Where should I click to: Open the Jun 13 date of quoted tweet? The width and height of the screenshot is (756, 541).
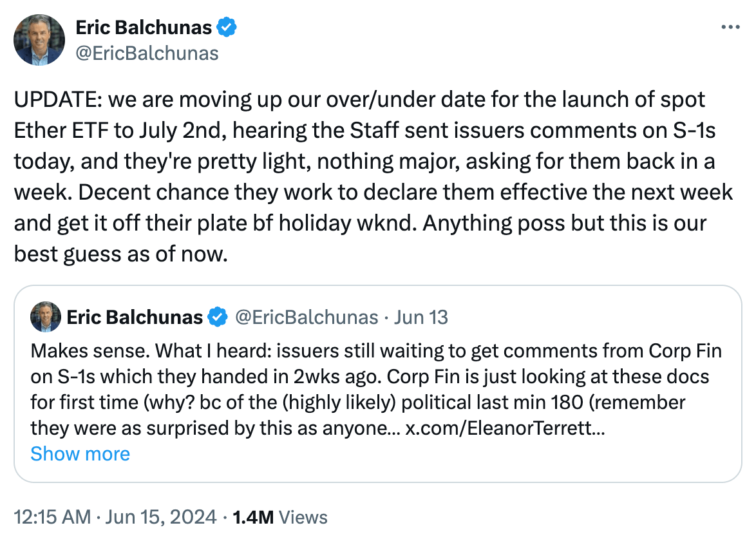(421, 318)
